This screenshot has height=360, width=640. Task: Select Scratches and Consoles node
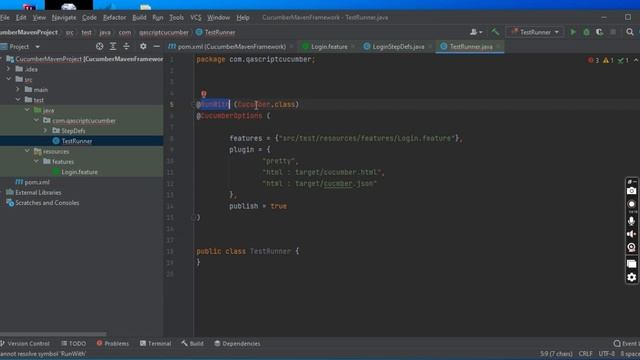(47, 203)
